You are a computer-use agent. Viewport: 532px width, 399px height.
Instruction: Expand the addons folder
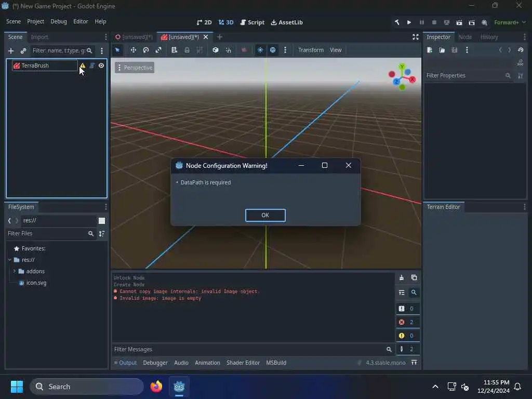tap(15, 271)
